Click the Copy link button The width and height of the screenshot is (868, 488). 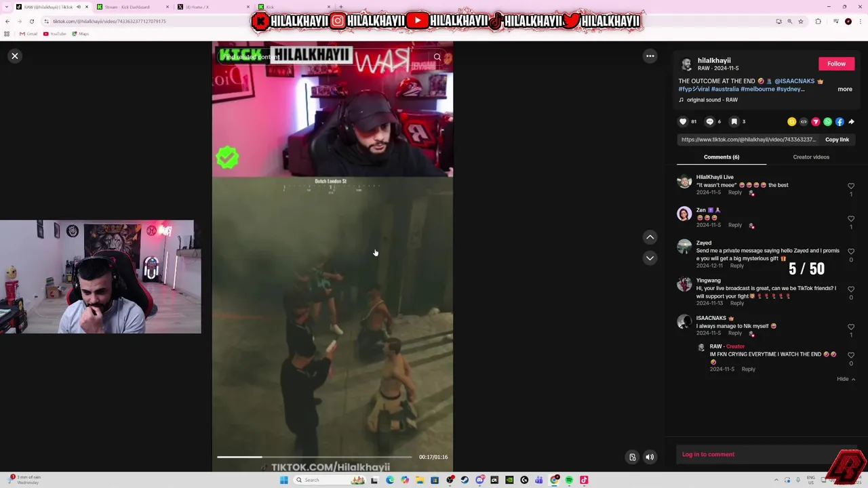(837, 140)
